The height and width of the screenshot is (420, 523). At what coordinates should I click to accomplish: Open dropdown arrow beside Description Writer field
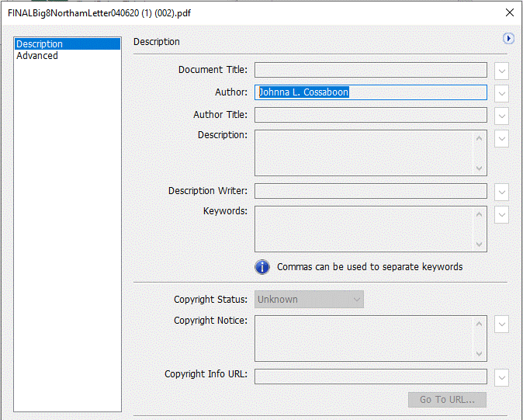pyautogui.click(x=501, y=192)
